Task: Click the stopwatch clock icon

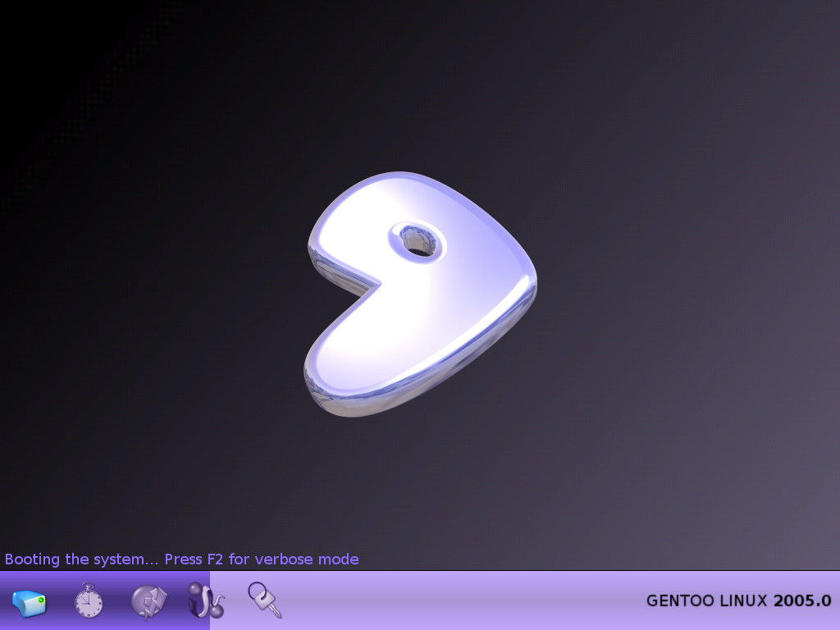Action: point(89,600)
